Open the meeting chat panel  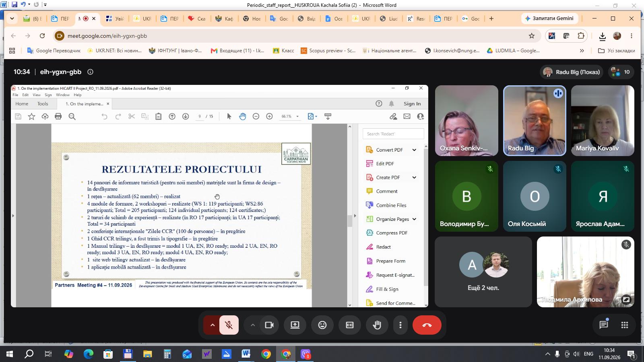coord(603,325)
